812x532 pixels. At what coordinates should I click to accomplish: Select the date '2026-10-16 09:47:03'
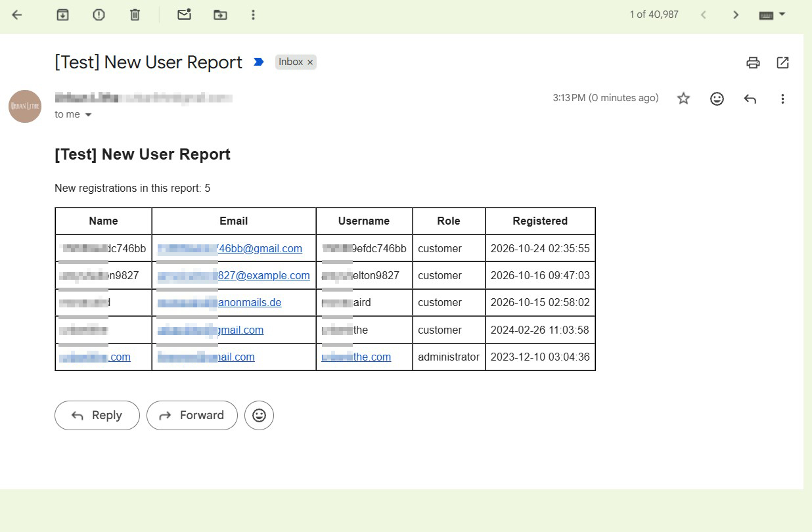(540, 275)
